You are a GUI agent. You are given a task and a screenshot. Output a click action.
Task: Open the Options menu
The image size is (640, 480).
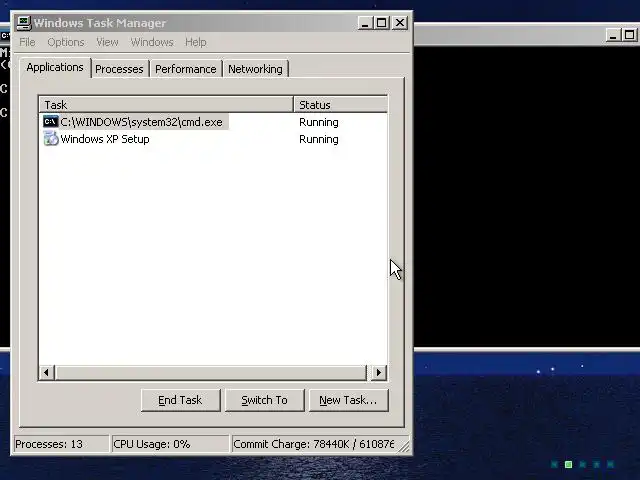pos(66,42)
